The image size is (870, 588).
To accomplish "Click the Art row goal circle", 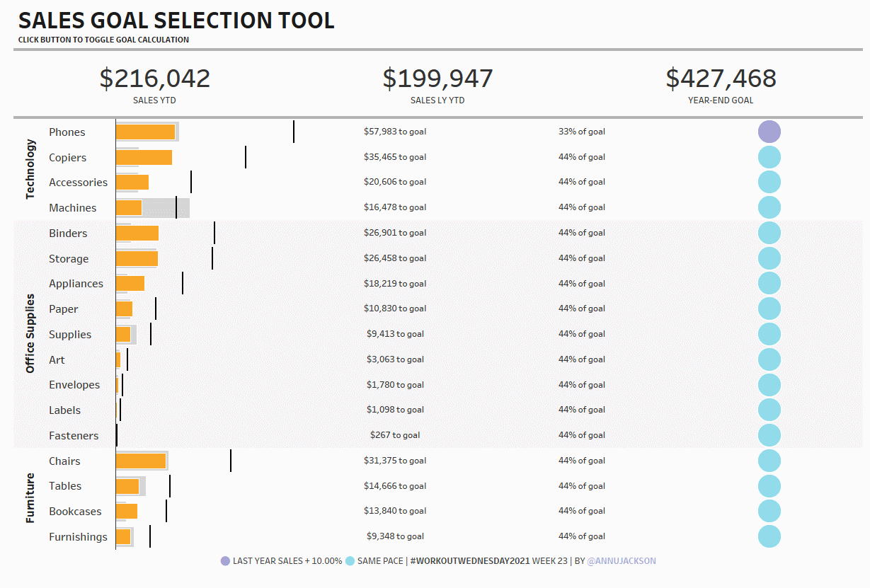I will coord(769,359).
